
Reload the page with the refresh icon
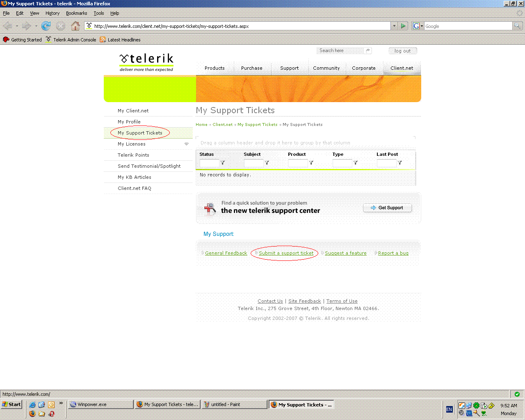46,26
